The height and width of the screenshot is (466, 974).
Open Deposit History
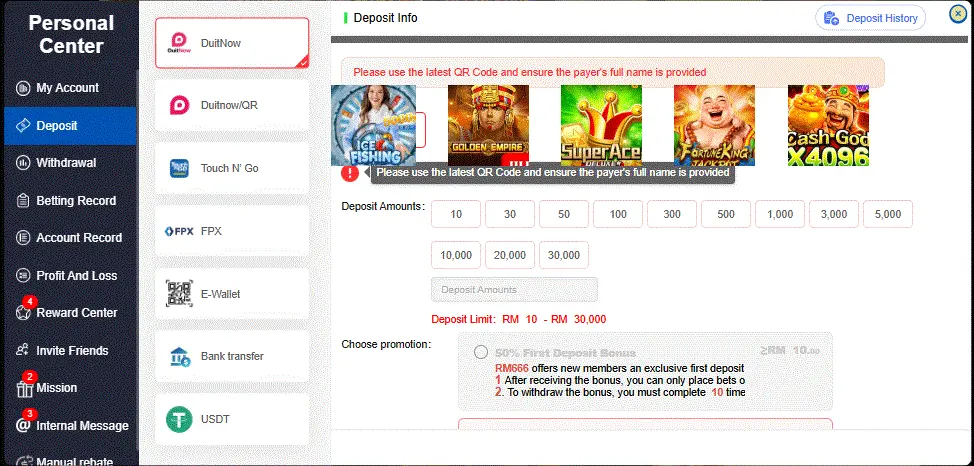click(870, 18)
